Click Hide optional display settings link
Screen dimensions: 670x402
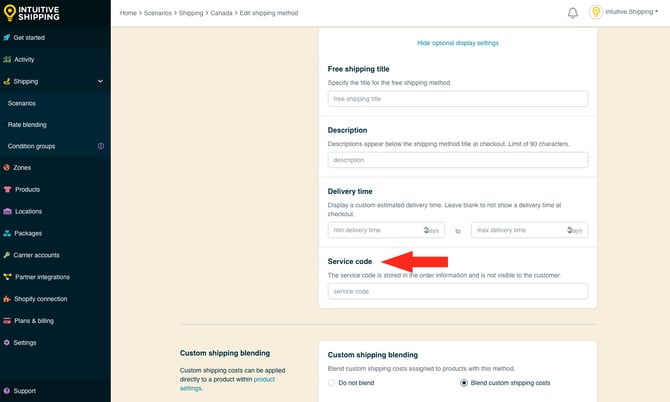[458, 43]
